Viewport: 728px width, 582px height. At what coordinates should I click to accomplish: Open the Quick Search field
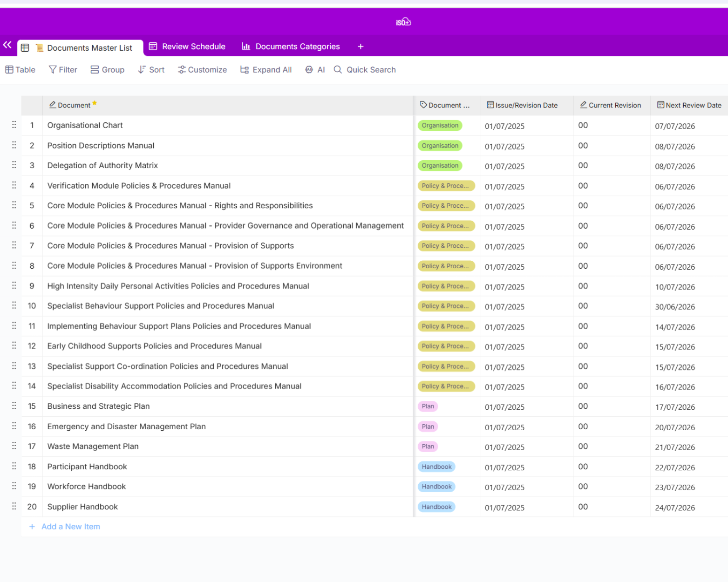tap(365, 70)
